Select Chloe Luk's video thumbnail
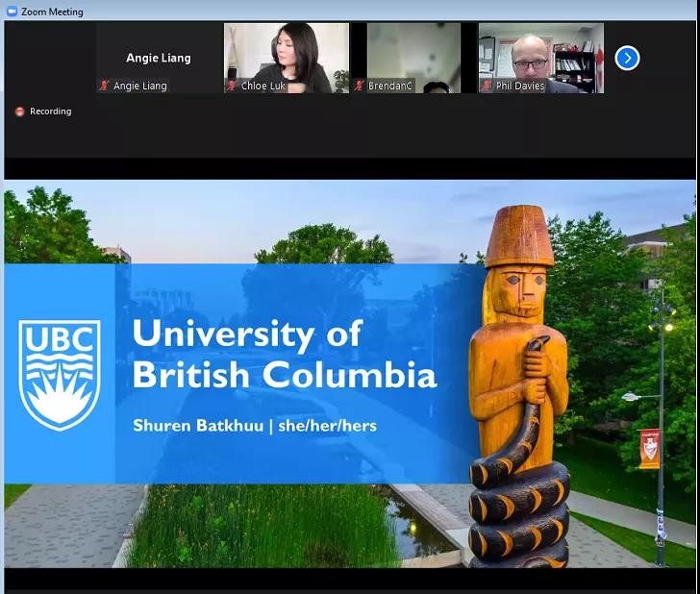The image size is (700, 594). click(x=287, y=58)
